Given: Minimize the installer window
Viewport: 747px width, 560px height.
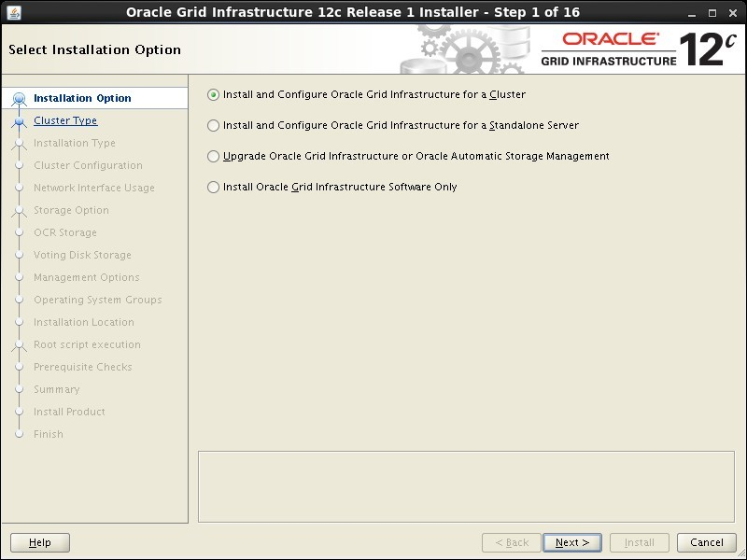Looking at the screenshot, I should tap(692, 13).
